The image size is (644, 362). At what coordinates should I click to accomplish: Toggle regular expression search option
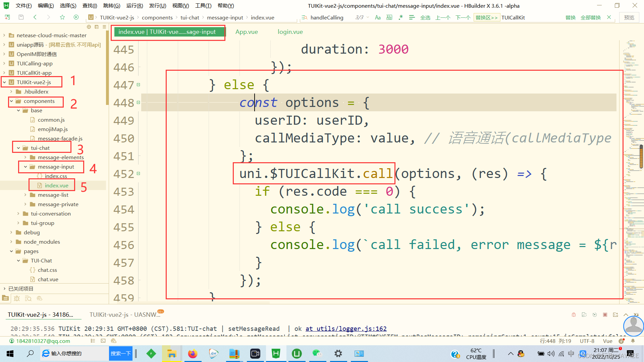pos(400,17)
